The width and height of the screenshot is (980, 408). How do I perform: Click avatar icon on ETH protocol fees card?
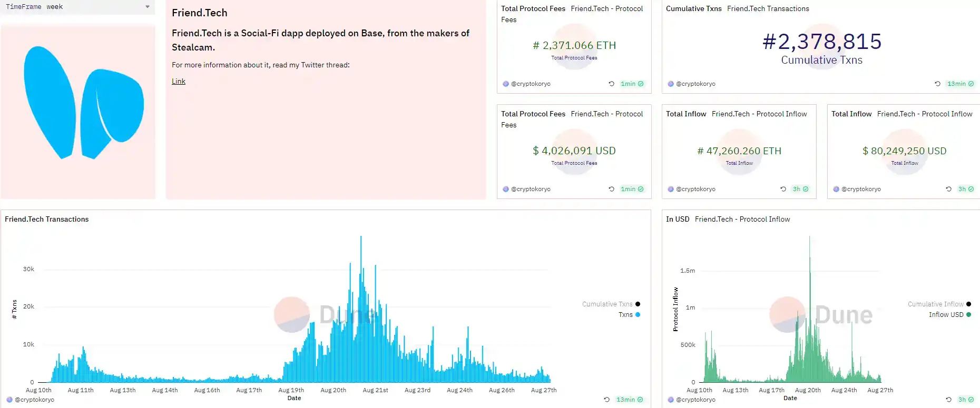tap(506, 84)
